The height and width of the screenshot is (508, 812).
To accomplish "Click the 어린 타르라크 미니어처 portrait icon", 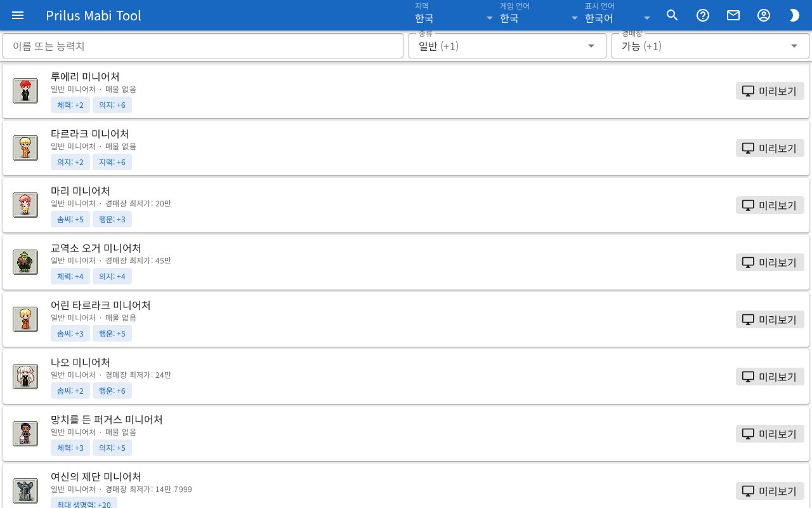I will point(25,319).
